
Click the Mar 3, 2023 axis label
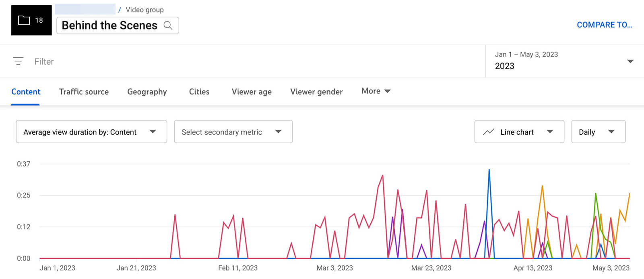click(334, 268)
